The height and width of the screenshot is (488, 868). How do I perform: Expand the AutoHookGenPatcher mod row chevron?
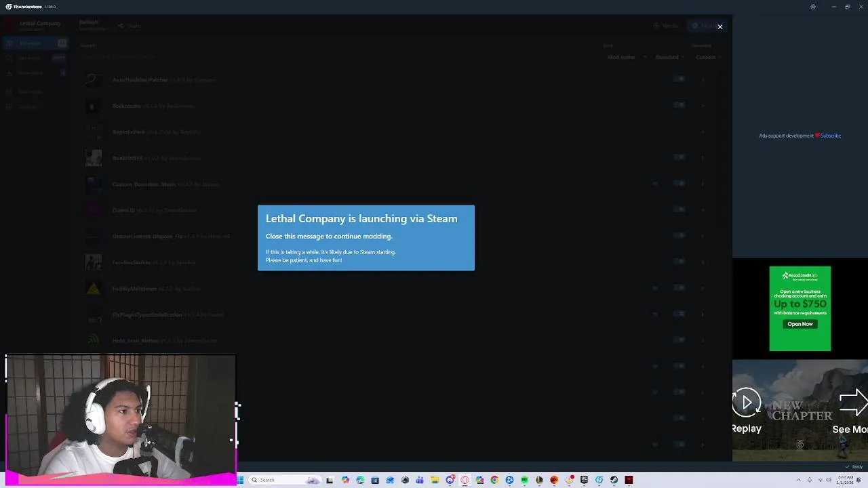pos(703,80)
